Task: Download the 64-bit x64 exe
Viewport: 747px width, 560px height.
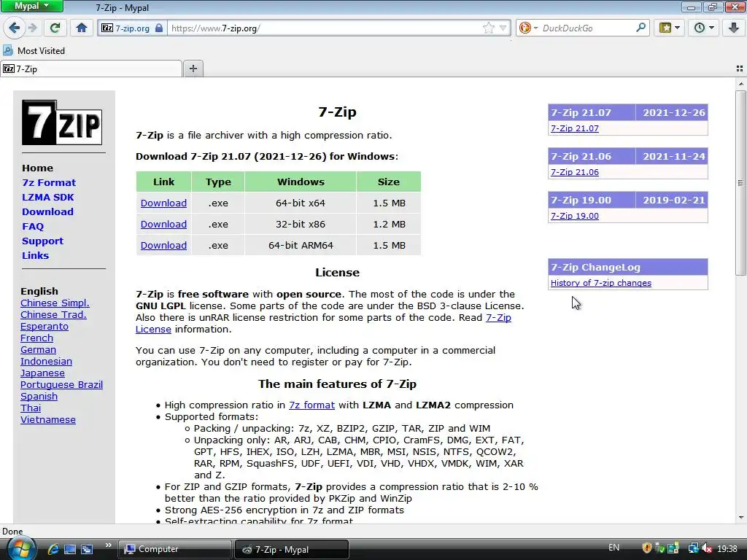Action: [x=163, y=203]
